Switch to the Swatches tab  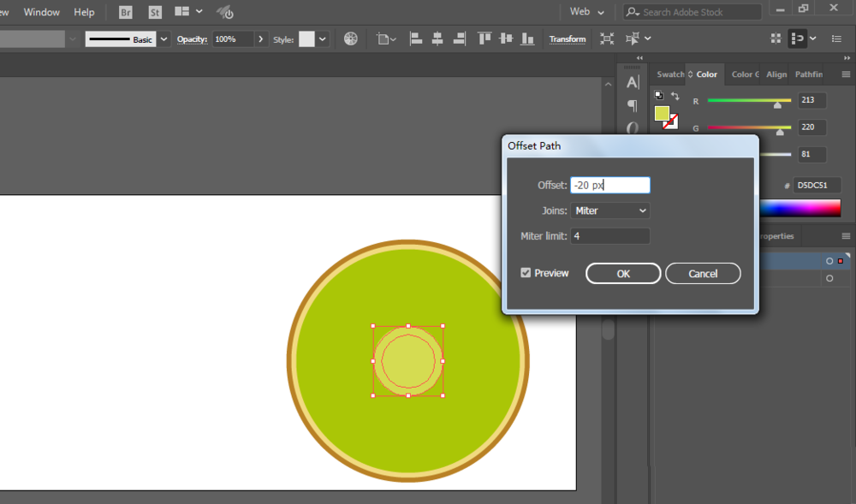point(670,74)
